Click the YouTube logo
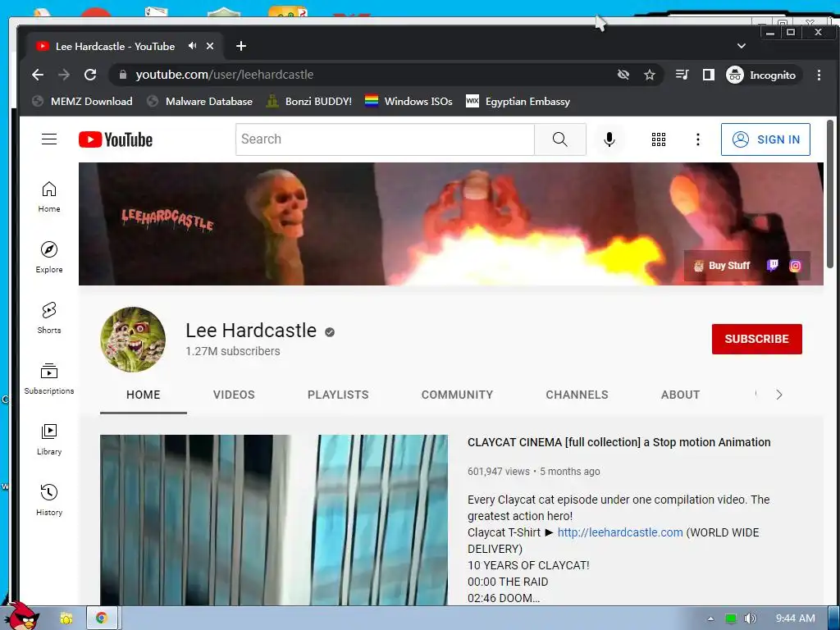This screenshot has height=630, width=840. [115, 139]
